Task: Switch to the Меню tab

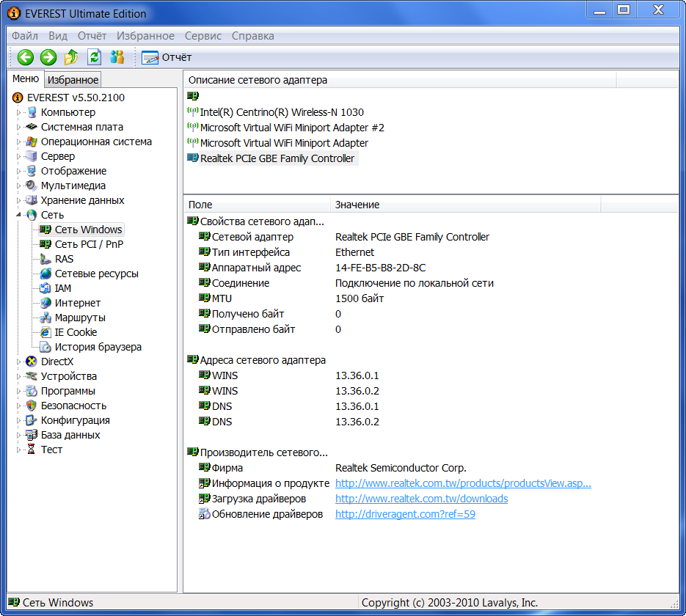Action: [26, 78]
